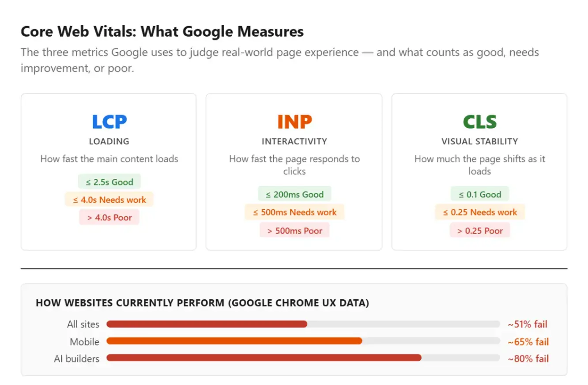Image resolution: width=588 pixels, height=385 pixels.
Task: Click the '> 0.25 Poor' badge
Action: click(480, 230)
